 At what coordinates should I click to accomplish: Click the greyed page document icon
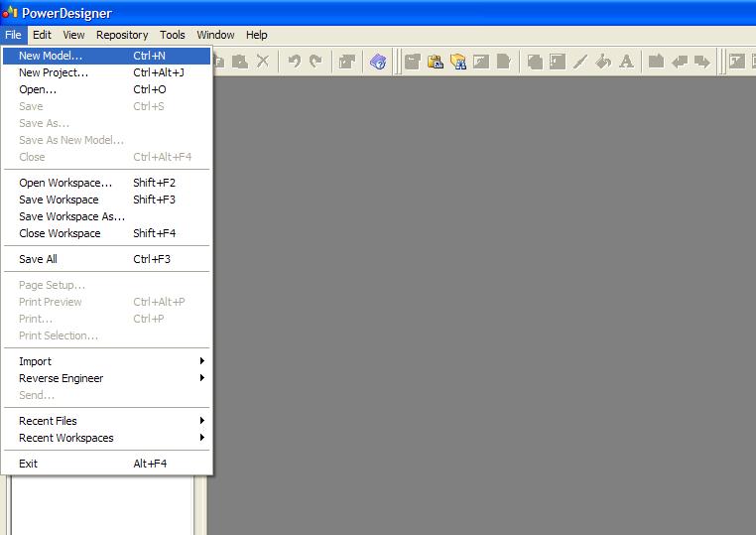click(503, 62)
